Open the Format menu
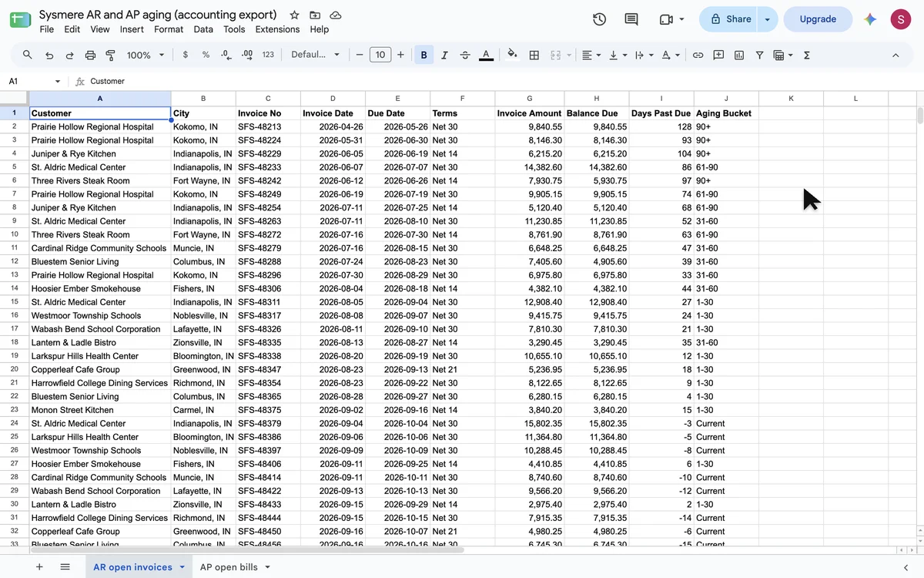The width and height of the screenshot is (924, 578). tap(169, 29)
